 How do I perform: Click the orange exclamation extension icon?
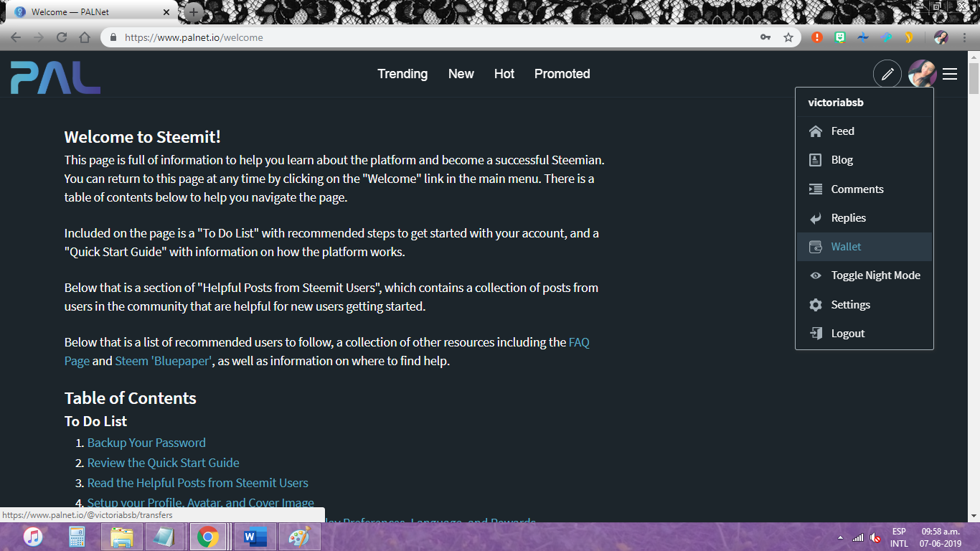click(x=817, y=37)
